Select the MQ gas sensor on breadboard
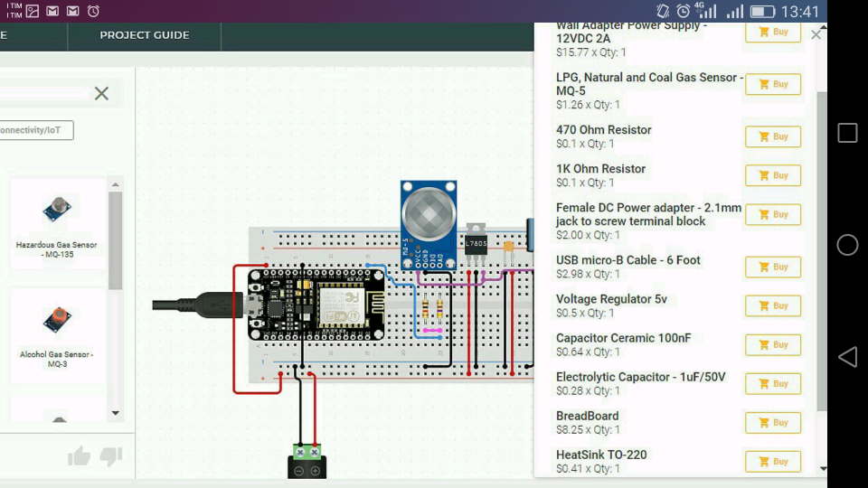The height and width of the screenshot is (488, 868). tap(429, 222)
